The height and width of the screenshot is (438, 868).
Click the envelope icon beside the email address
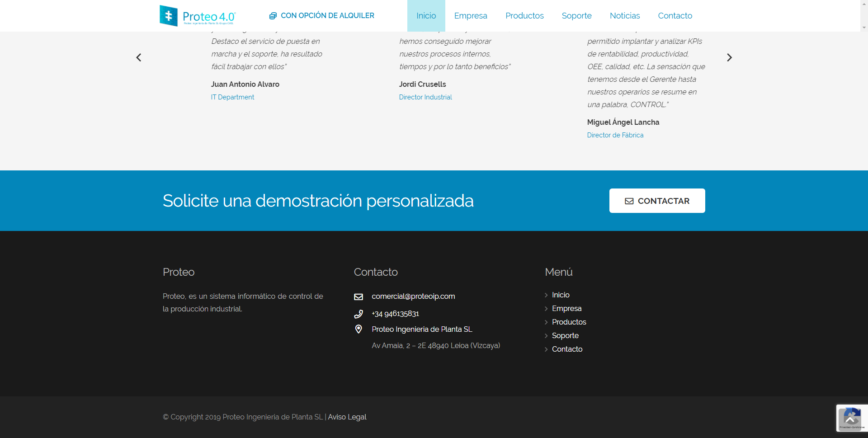pos(359,297)
